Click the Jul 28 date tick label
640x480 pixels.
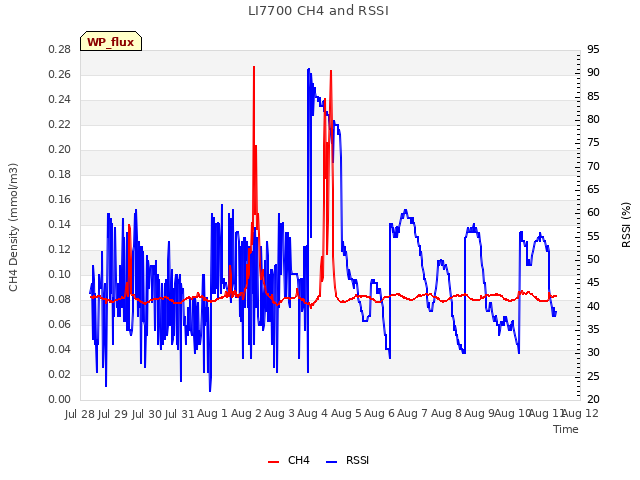[x=80, y=414]
